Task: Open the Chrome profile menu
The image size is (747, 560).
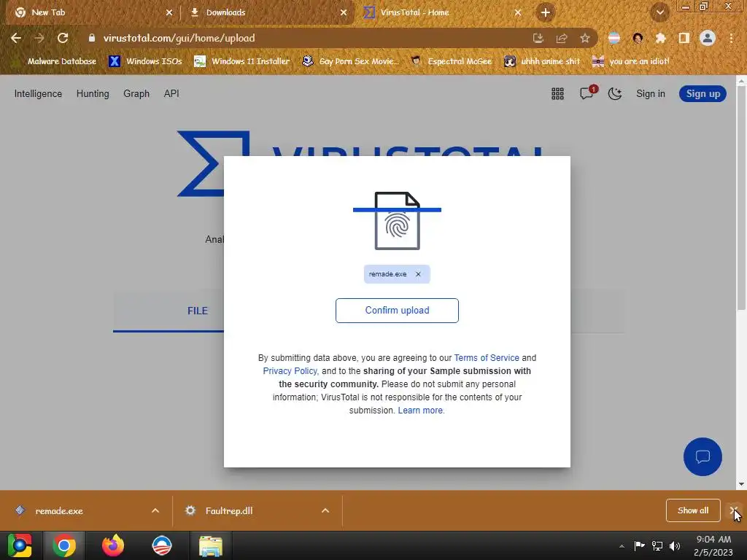Action: point(708,38)
